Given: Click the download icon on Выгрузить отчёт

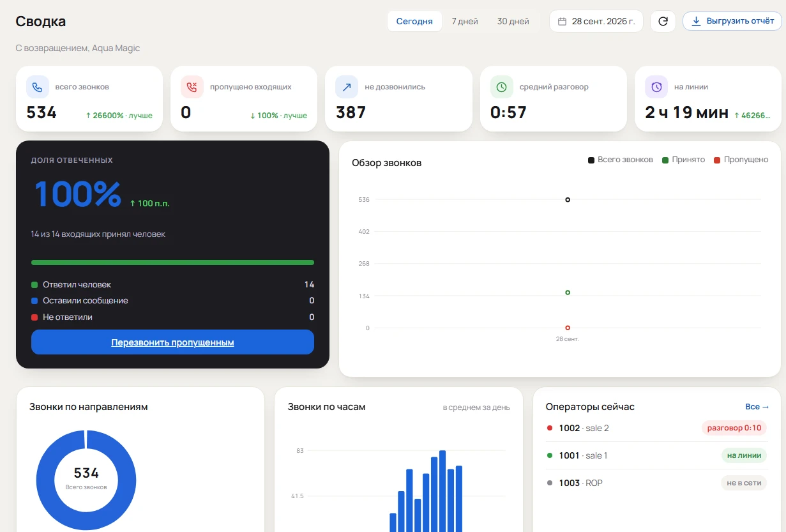Looking at the screenshot, I should coord(697,21).
